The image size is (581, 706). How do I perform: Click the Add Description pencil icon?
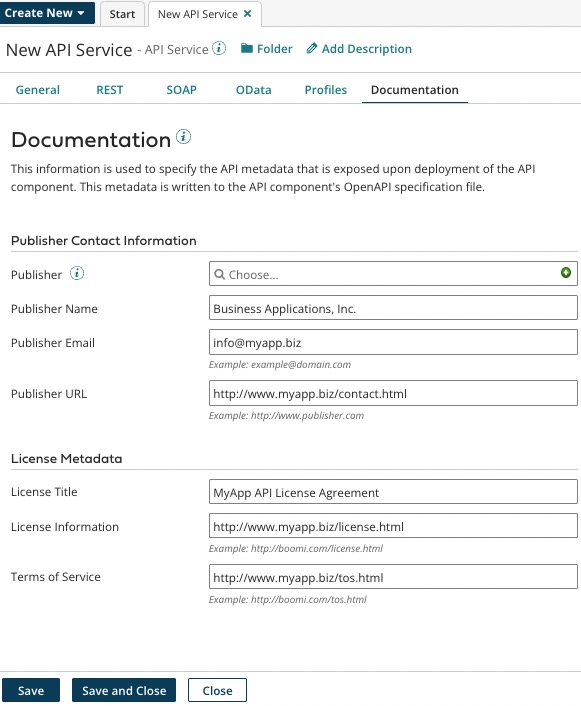tap(312, 48)
